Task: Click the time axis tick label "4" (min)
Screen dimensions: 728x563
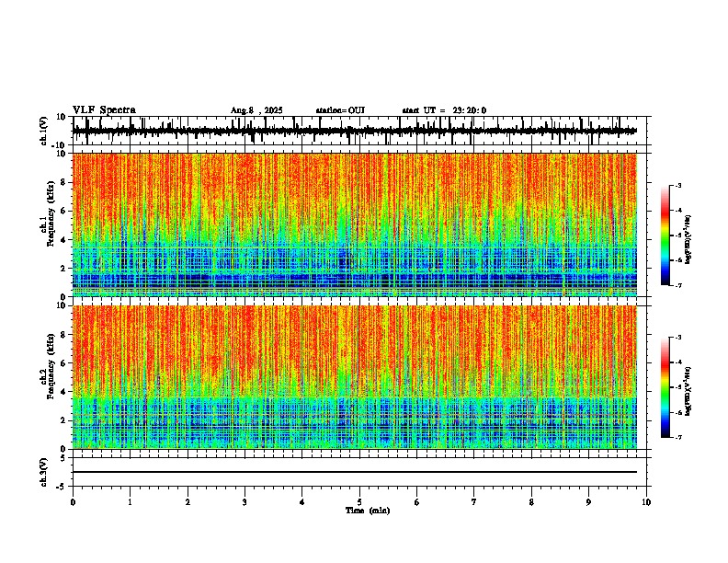Action: point(302,502)
